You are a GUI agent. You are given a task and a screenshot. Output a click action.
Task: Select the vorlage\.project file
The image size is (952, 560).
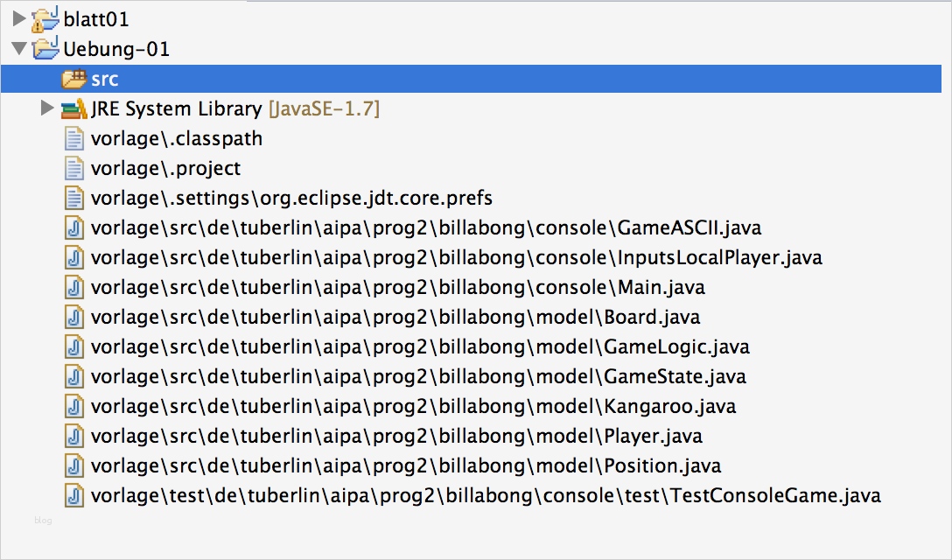click(165, 168)
